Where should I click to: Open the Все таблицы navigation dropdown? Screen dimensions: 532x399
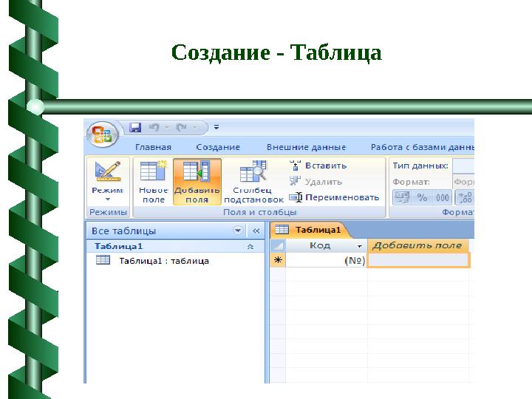click(238, 231)
